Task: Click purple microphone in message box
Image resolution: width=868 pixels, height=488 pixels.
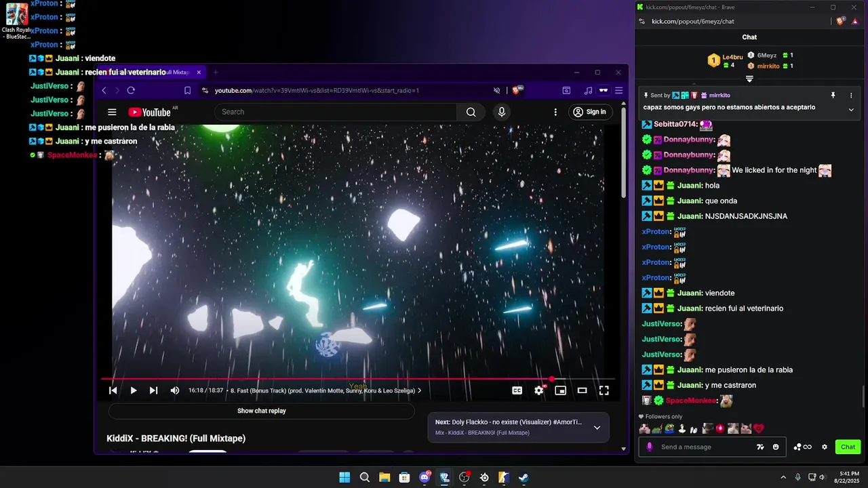Action: pos(650,447)
